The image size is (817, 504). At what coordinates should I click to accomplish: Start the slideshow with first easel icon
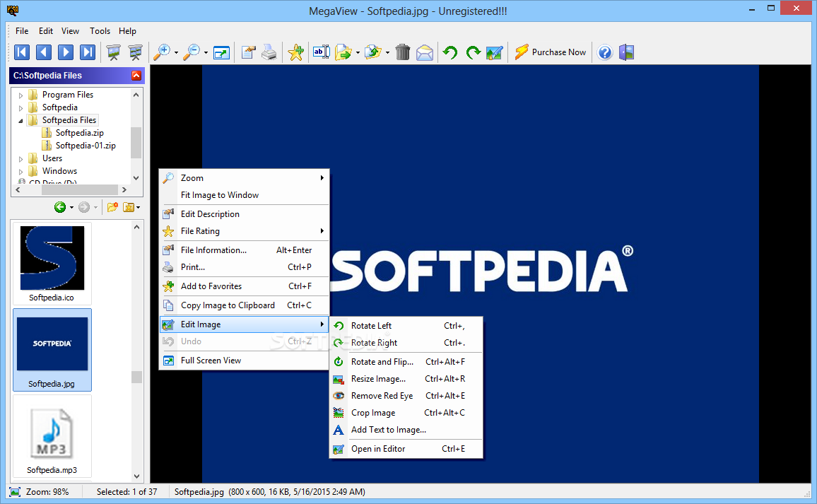point(113,52)
